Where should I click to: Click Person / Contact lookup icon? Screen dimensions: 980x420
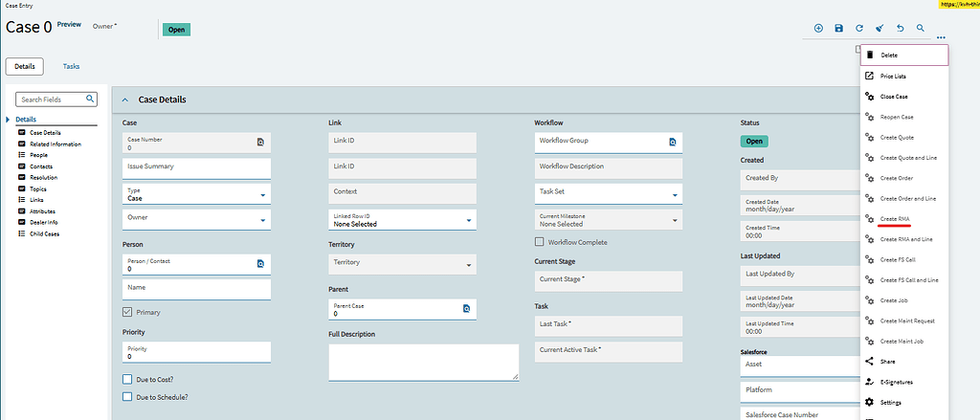click(260, 264)
